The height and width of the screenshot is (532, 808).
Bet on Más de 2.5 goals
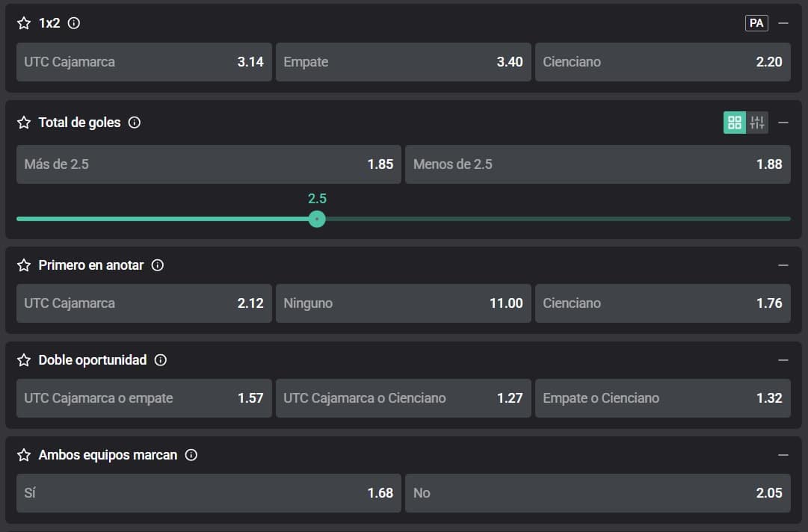pos(209,164)
